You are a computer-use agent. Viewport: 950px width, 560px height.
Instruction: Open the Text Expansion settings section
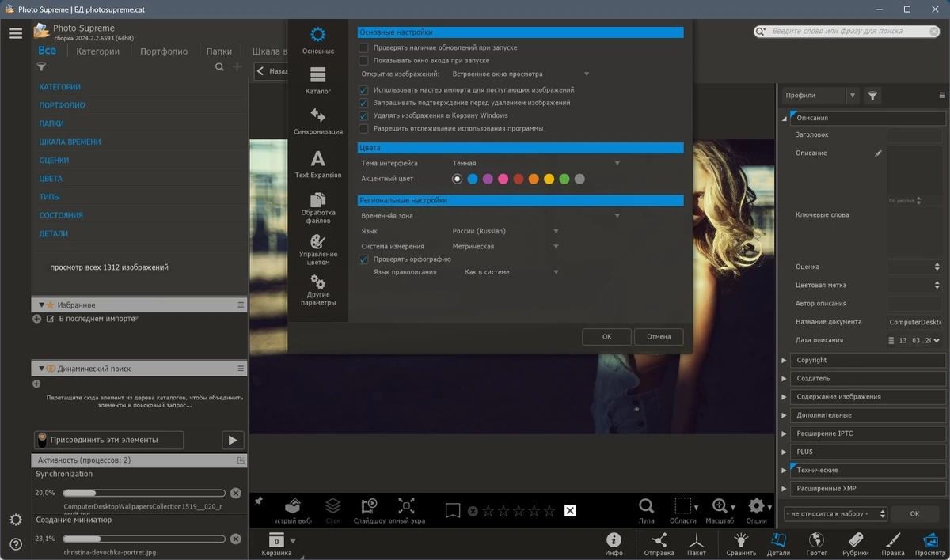pos(318,165)
